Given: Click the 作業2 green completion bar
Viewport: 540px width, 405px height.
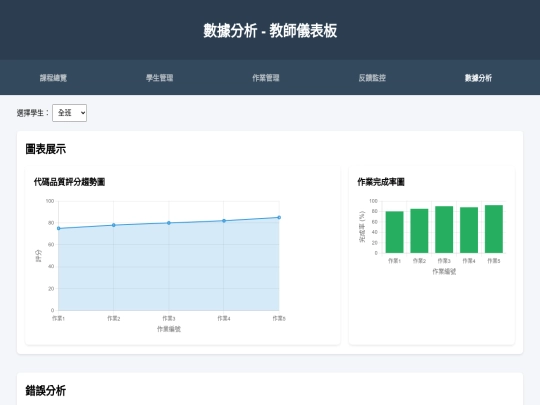Looking at the screenshot, I should [x=419, y=231].
